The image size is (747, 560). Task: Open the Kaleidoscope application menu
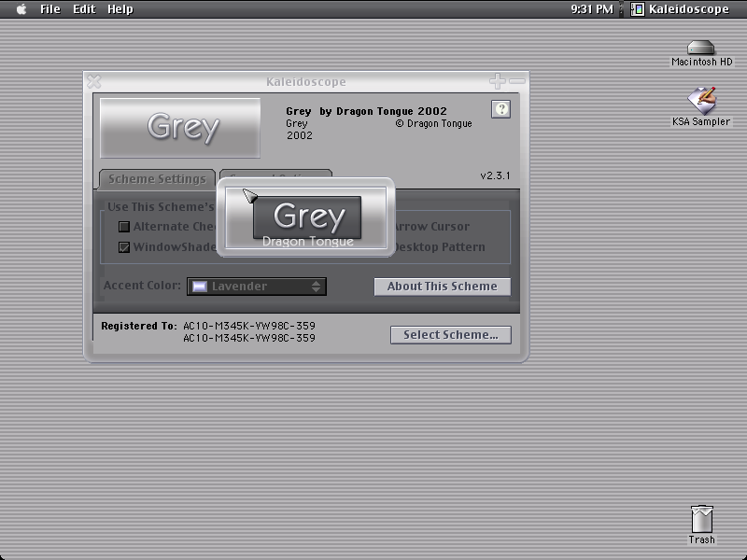680,9
